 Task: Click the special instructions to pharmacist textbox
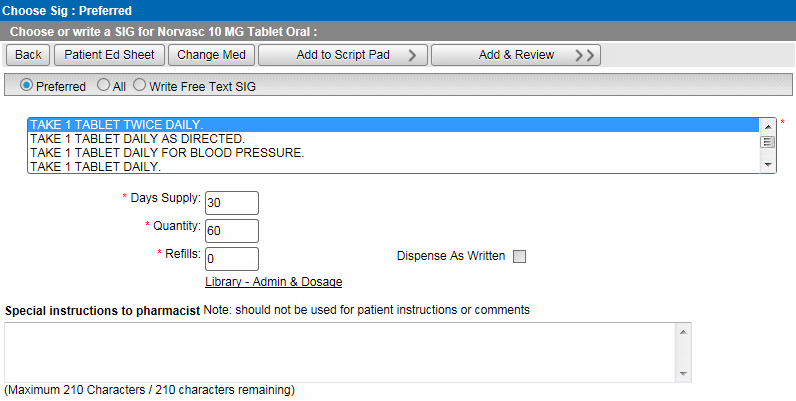(x=340, y=352)
